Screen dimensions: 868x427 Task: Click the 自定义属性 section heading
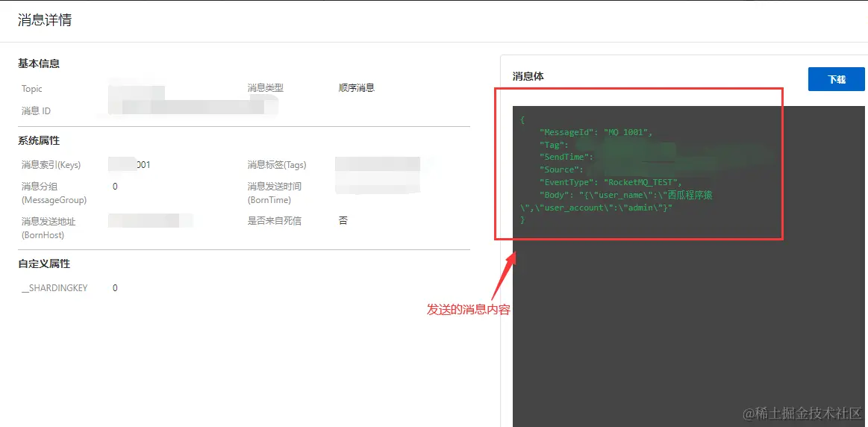point(44,264)
